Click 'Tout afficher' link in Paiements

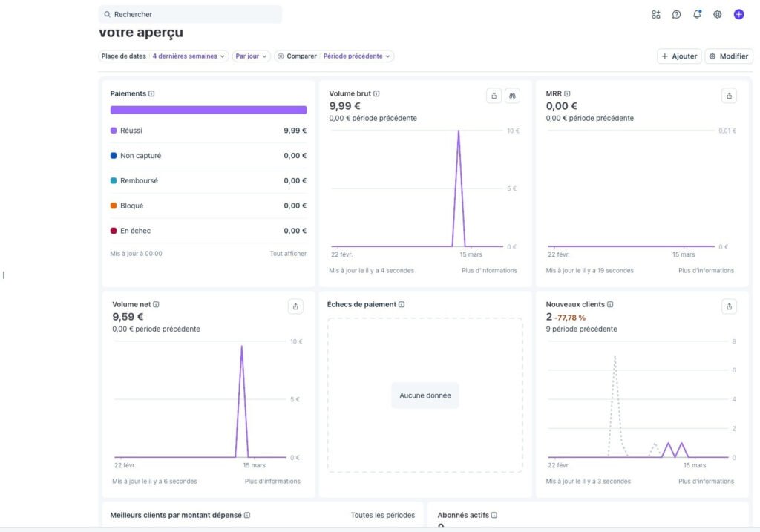(288, 254)
